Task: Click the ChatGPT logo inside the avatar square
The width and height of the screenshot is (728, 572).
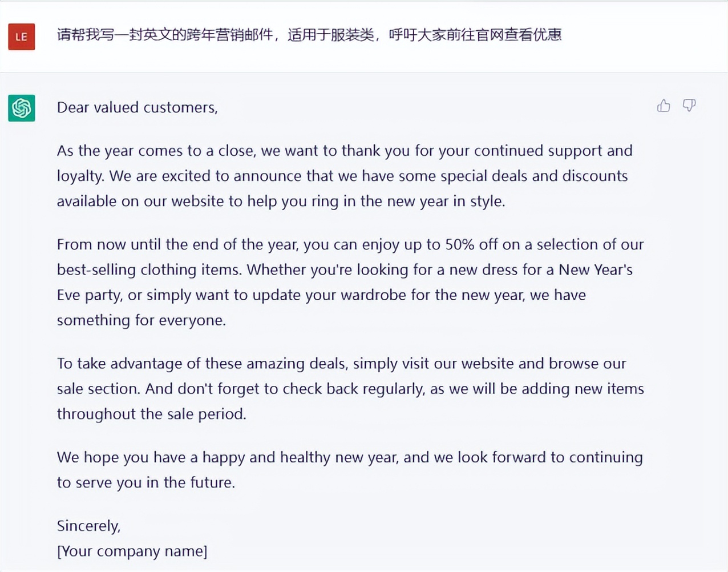Action: [x=21, y=108]
